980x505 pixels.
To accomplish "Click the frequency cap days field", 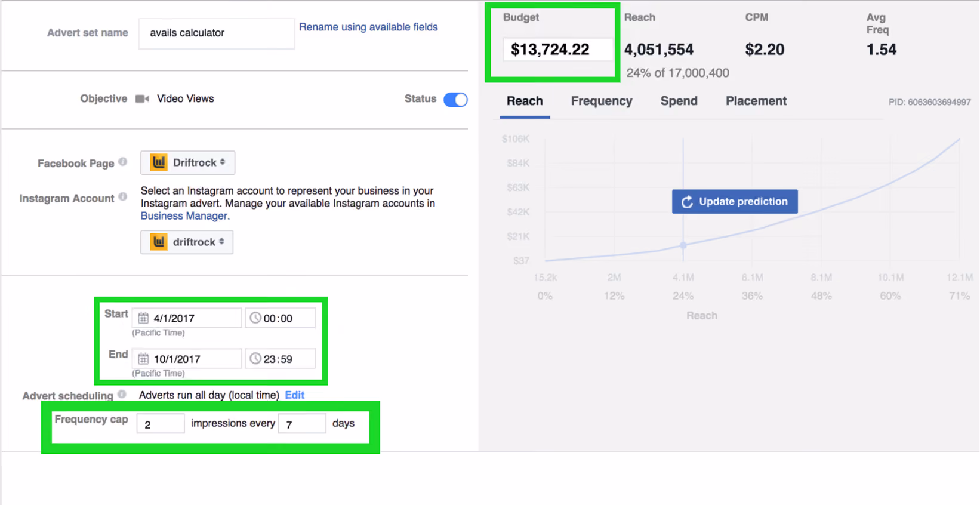I will (x=302, y=424).
